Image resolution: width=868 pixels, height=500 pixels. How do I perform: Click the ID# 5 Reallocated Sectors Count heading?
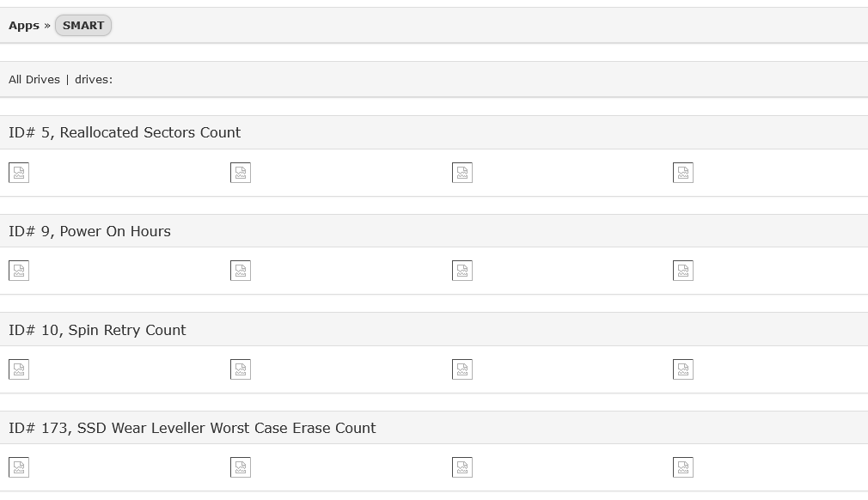pyautogui.click(x=125, y=133)
